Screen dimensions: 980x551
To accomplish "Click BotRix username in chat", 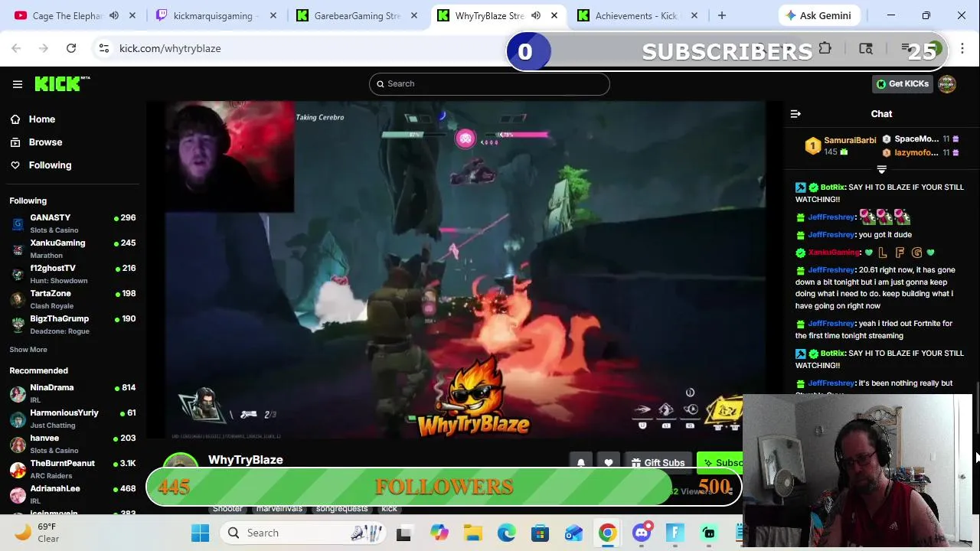I will pos(832,187).
